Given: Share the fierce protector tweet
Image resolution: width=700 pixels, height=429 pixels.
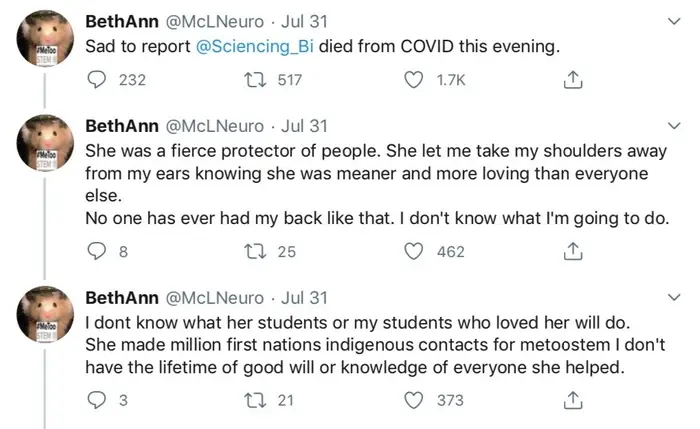Looking at the screenshot, I should tap(573, 252).
